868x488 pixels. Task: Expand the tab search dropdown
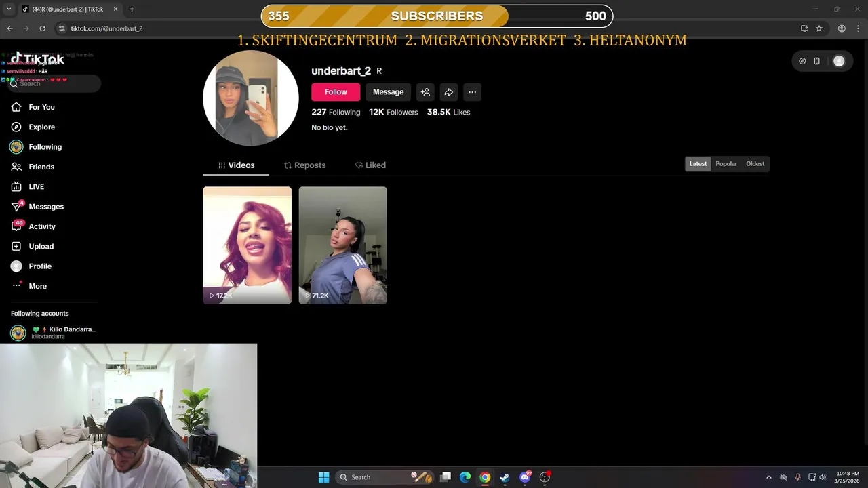(9, 9)
